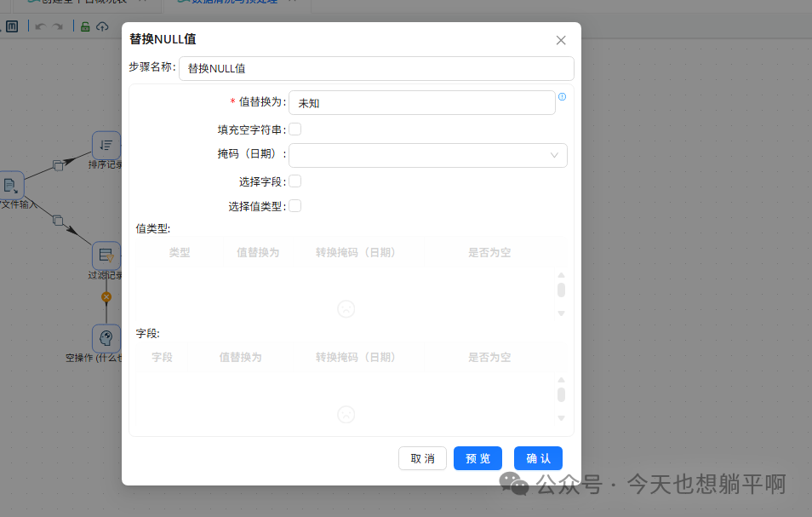The width and height of the screenshot is (812, 517).
Task: Click the copy icon on the hop to 过滤记录
Action: [x=58, y=220]
